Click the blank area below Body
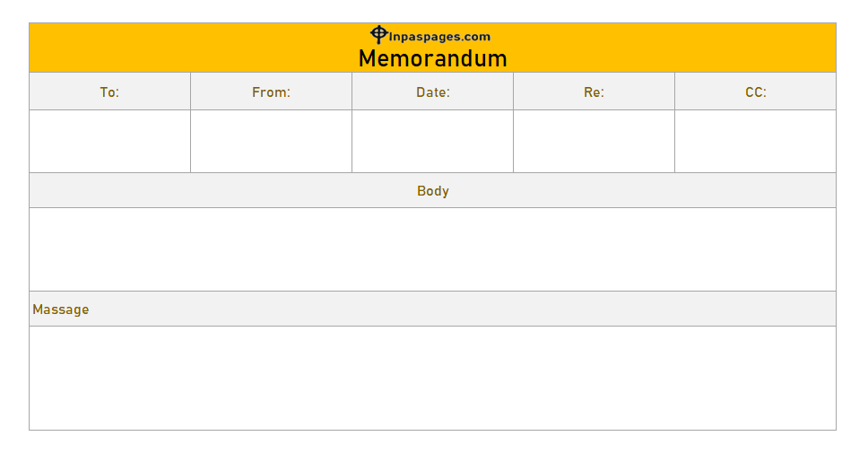 click(x=433, y=249)
